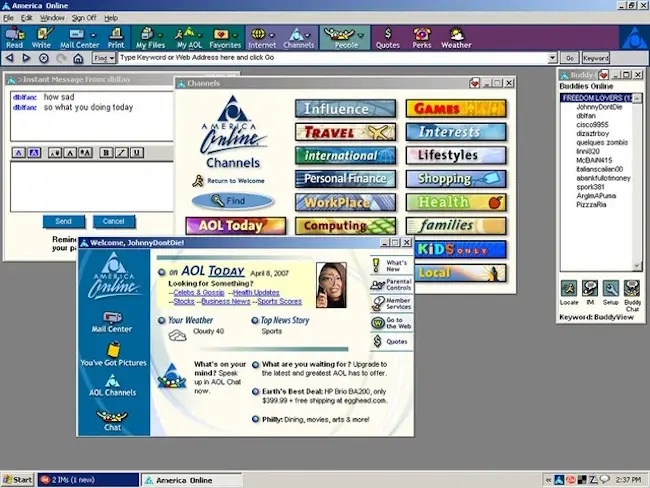
Task: Open AOL Channels from Welcome sidebar
Action: pyautogui.click(x=112, y=386)
